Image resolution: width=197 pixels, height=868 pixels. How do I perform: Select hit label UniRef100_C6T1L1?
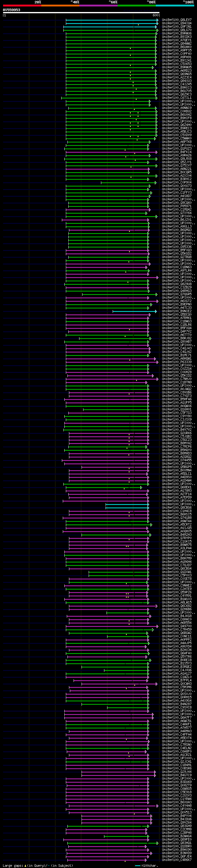(176, 98)
